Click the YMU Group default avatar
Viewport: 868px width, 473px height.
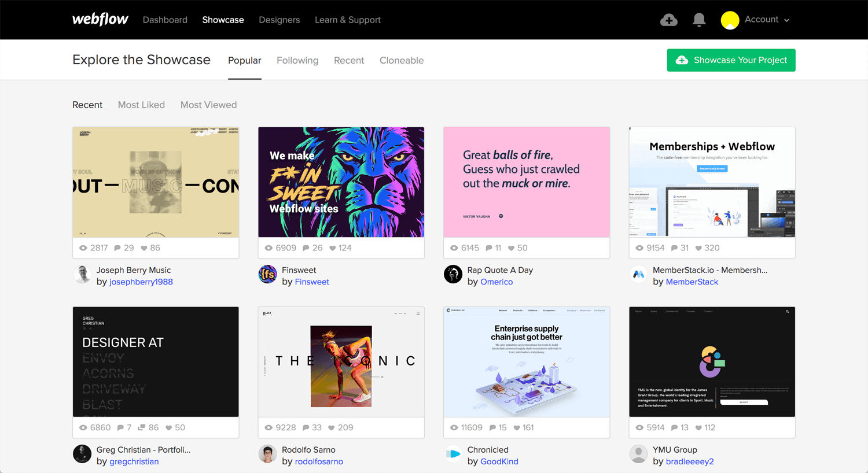click(638, 454)
